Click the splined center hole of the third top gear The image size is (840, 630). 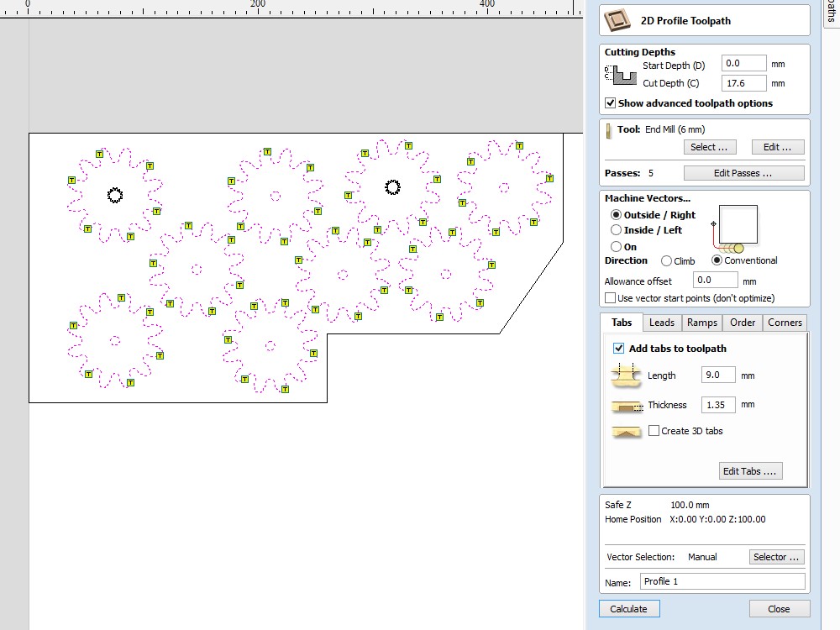(392, 187)
